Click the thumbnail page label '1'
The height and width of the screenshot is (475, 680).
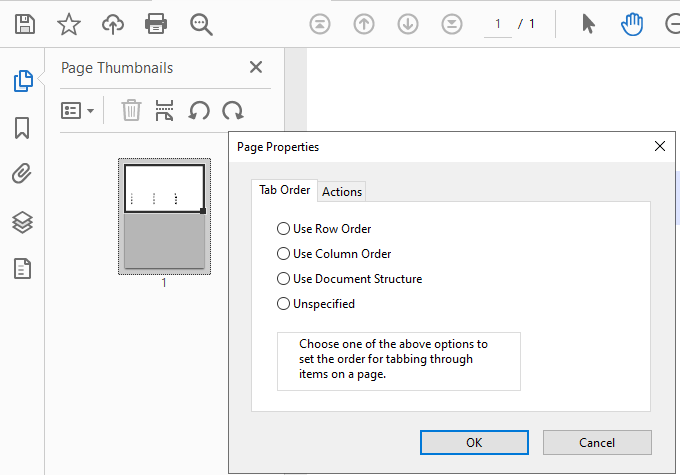164,283
